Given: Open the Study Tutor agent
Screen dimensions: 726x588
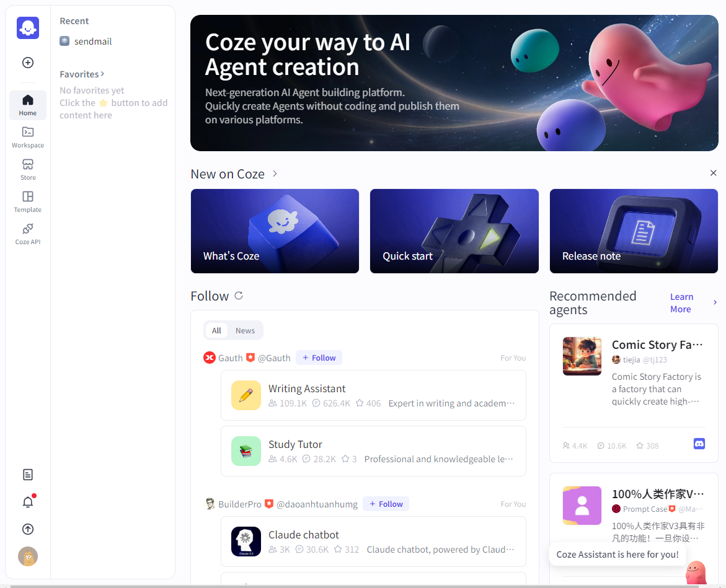Looking at the screenshot, I should (x=373, y=451).
